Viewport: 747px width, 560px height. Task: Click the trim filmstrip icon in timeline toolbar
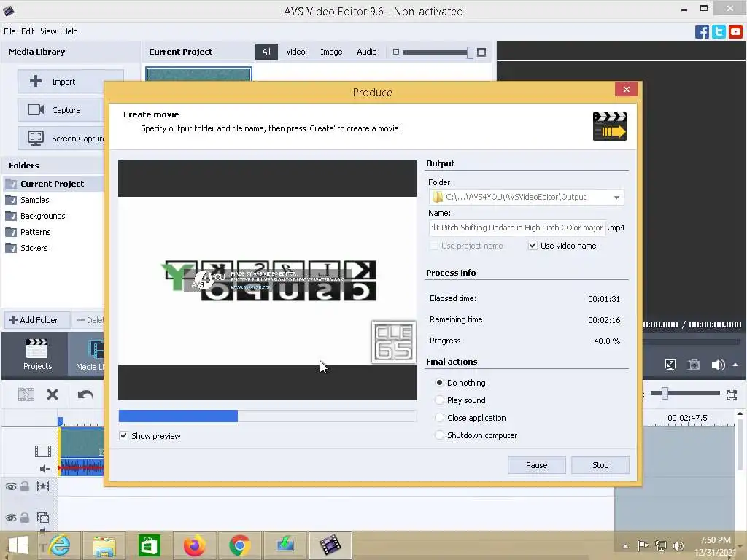[x=26, y=394]
